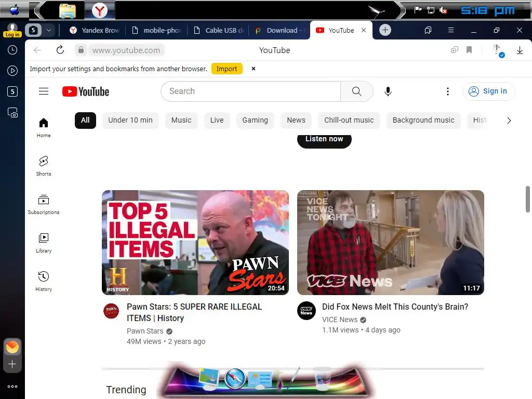Bookmark this page with the bookmark icon

469,50
